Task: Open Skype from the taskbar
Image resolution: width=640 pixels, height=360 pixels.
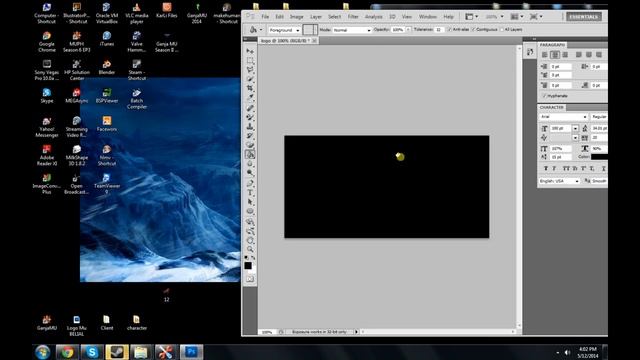Action: [x=92, y=352]
